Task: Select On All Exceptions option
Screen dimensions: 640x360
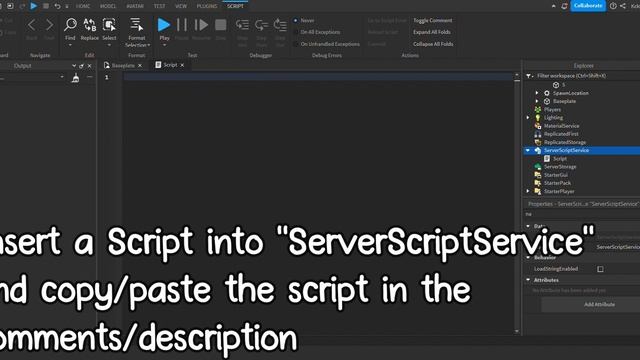Action: [x=296, y=32]
